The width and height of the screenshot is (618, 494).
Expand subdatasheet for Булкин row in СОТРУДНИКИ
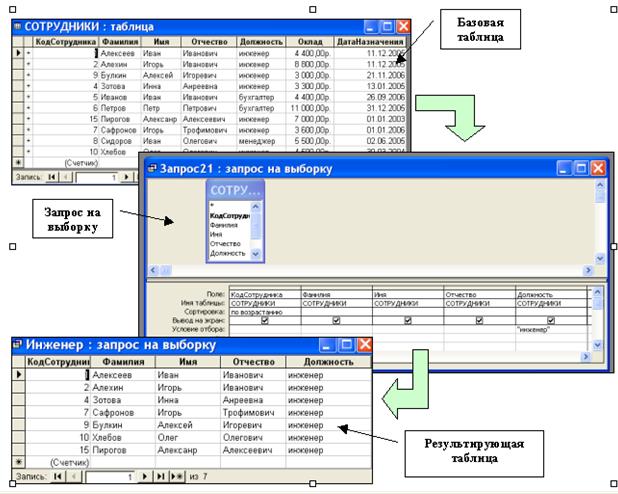tap(28, 75)
